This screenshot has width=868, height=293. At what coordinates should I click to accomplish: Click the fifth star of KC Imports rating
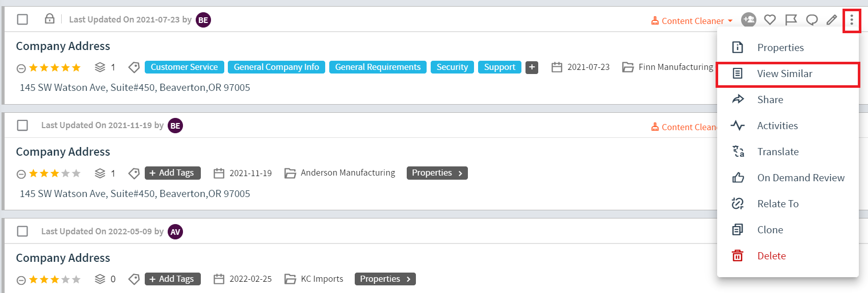76,279
